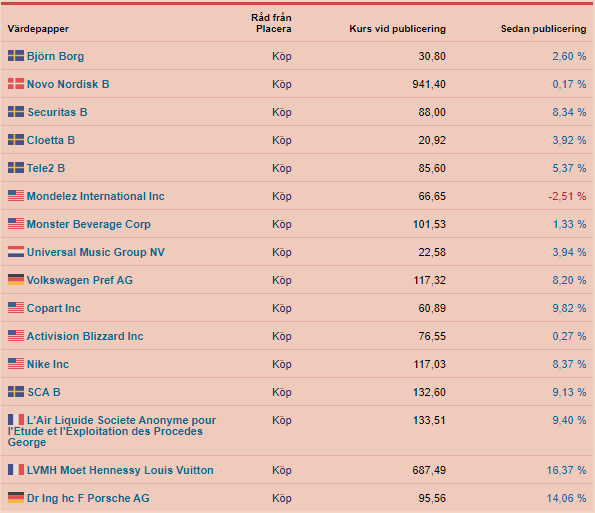Click the 687,49 price for LVMH
The width and height of the screenshot is (595, 513).
pyautogui.click(x=429, y=471)
